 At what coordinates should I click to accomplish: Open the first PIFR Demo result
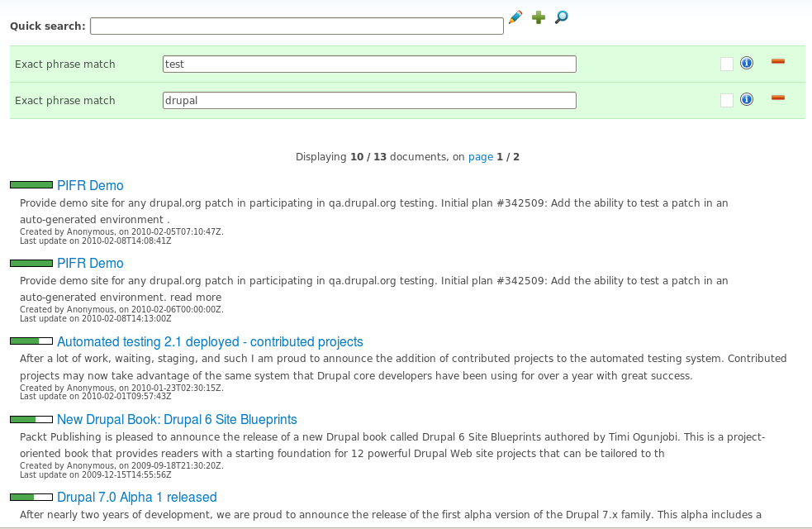90,184
